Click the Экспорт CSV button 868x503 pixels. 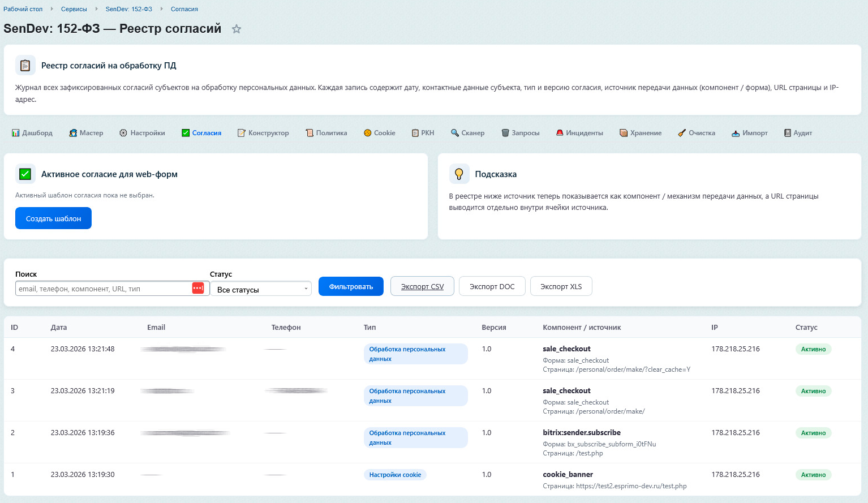(422, 286)
